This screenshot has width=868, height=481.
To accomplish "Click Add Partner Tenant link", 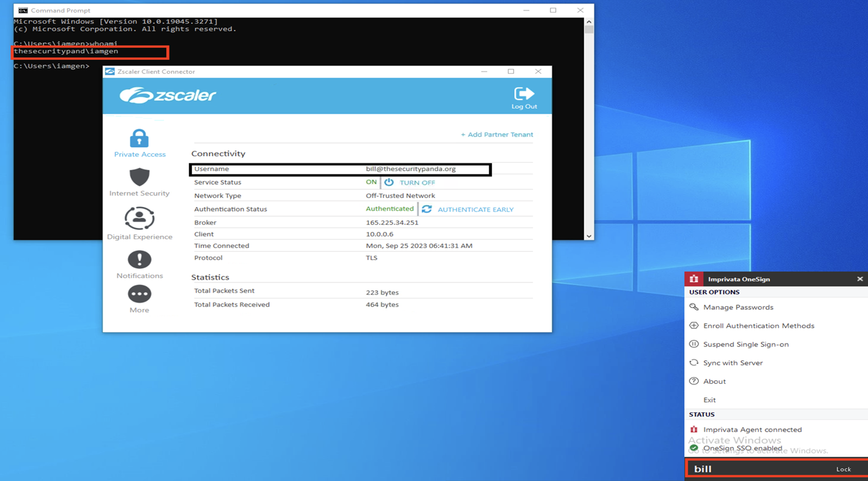I will (497, 134).
